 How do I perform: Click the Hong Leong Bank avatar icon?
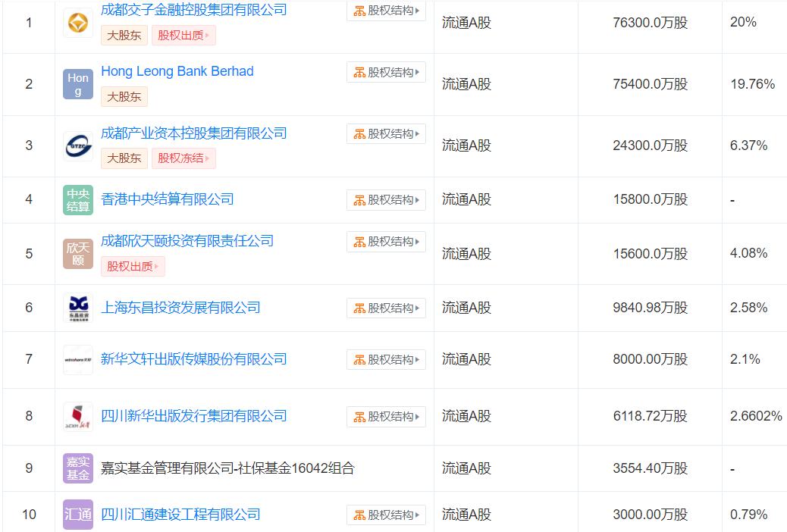click(x=78, y=84)
